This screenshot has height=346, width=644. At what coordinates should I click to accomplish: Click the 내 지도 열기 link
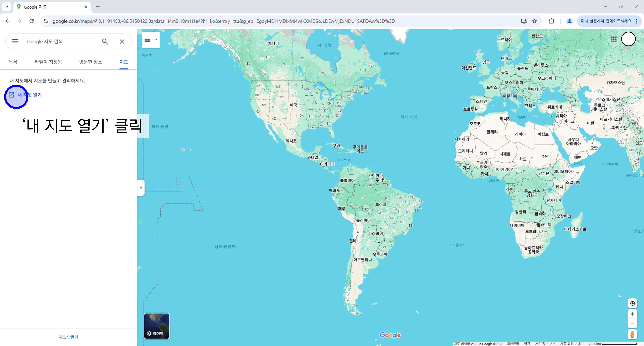click(29, 95)
